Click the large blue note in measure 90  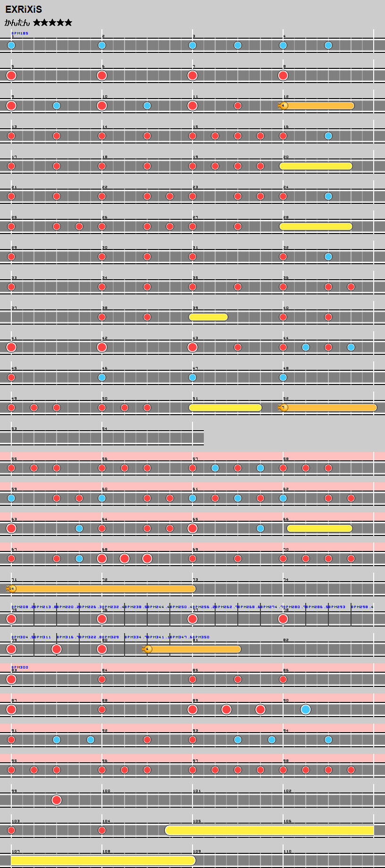[x=306, y=709]
